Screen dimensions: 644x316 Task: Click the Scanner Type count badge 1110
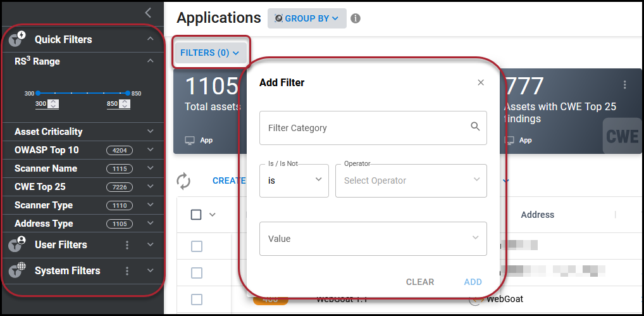(x=120, y=205)
